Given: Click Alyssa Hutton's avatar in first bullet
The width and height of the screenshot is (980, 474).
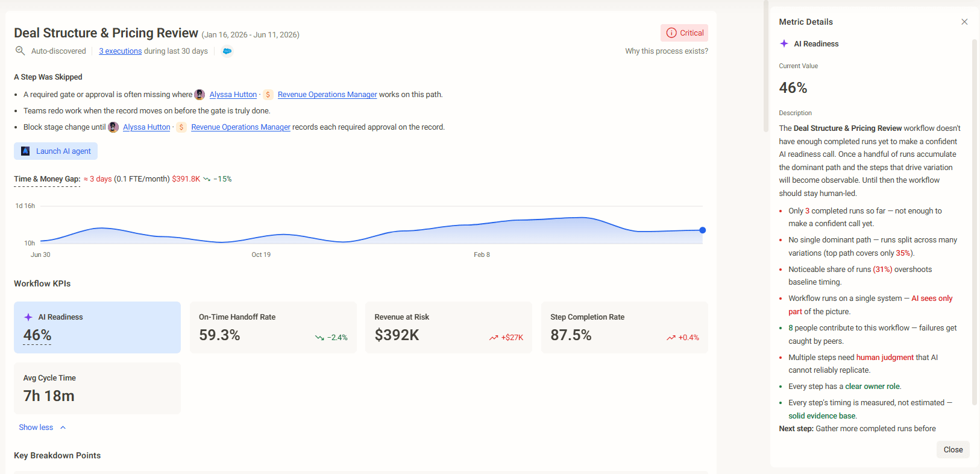Looking at the screenshot, I should (199, 95).
